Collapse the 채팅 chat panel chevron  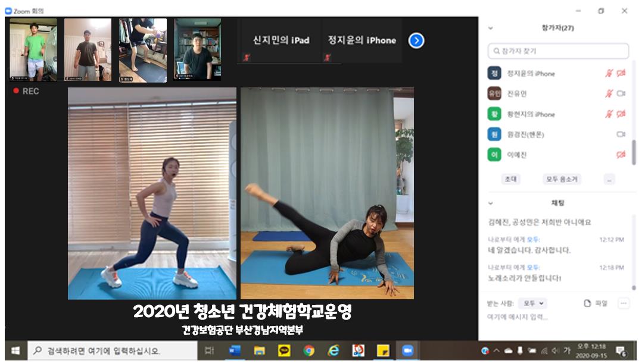[491, 203]
